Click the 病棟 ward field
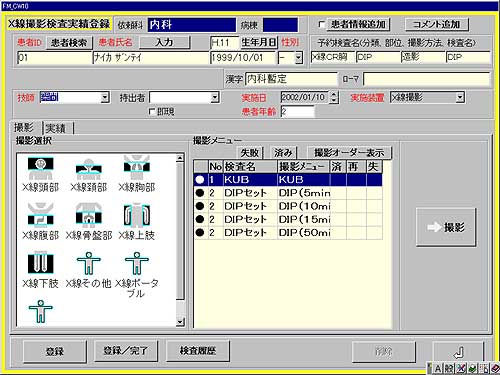Image resolution: width=500 pixels, height=375 pixels. click(x=280, y=25)
